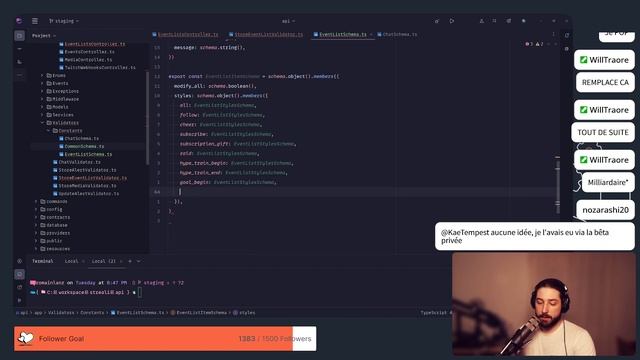Click TypeScript status bar widget
The image size is (640, 360).
(433, 313)
